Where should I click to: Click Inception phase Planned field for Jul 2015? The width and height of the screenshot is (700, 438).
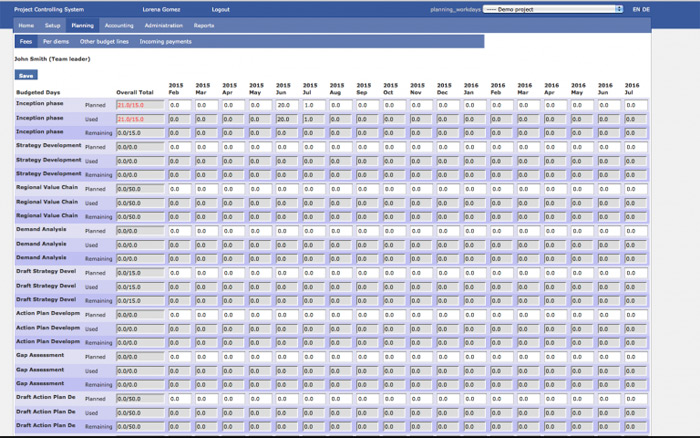(313, 105)
